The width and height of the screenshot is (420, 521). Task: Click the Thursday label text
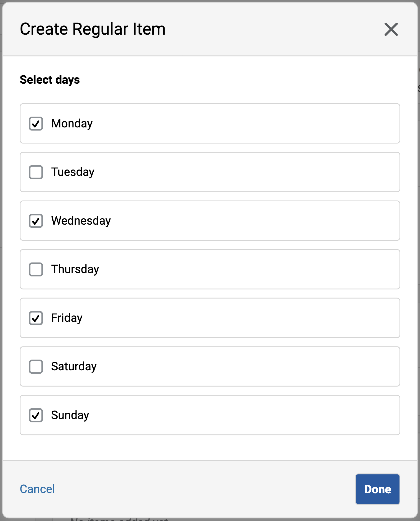click(x=75, y=269)
